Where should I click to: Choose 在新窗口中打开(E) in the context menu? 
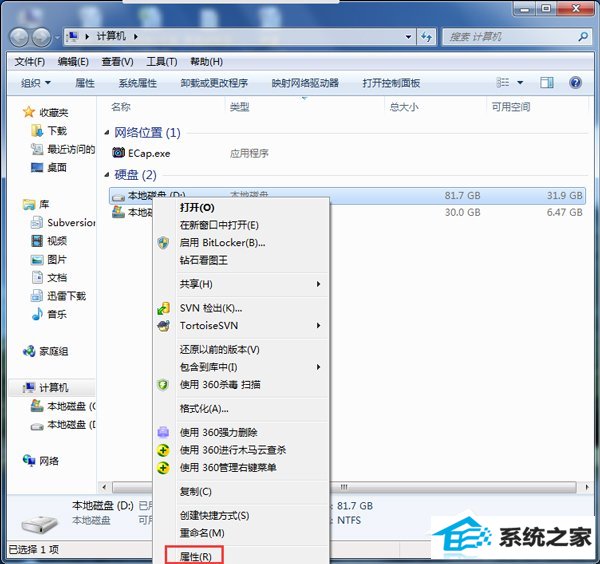[219, 225]
